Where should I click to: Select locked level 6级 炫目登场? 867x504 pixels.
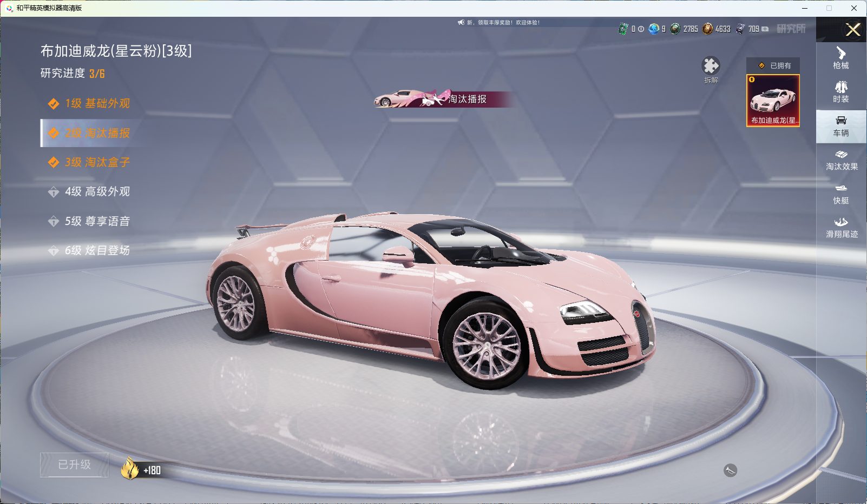pos(97,250)
